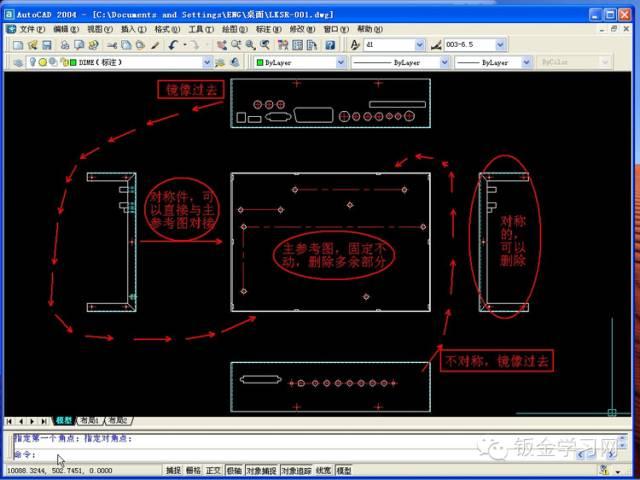Toggle 对象捕捉 object snap in the status bar
The height and width of the screenshot is (480, 640).
point(259,470)
